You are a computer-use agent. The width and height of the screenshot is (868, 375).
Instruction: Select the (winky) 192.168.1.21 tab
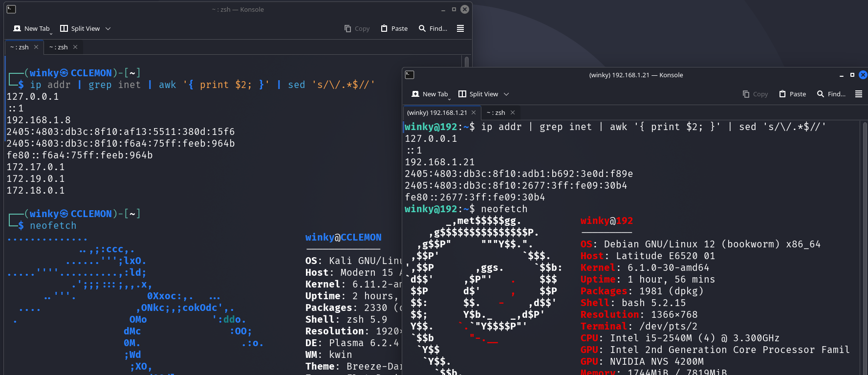pos(437,113)
